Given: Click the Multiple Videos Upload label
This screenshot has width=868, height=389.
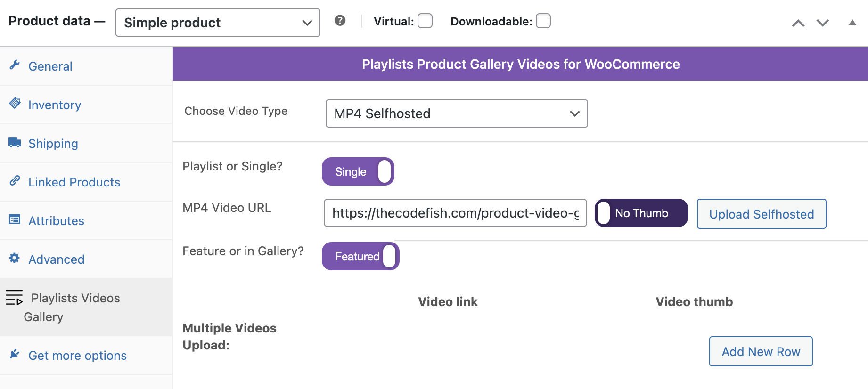Looking at the screenshot, I should 229,337.
